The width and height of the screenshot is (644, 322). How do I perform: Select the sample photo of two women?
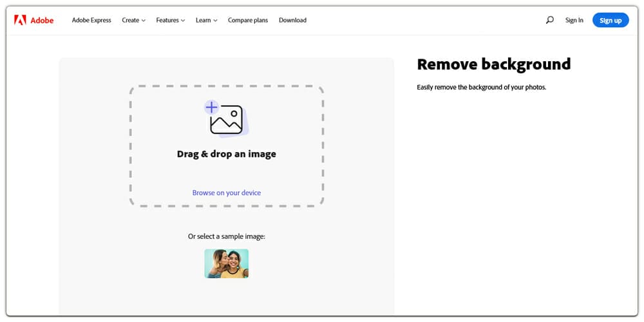click(x=227, y=263)
